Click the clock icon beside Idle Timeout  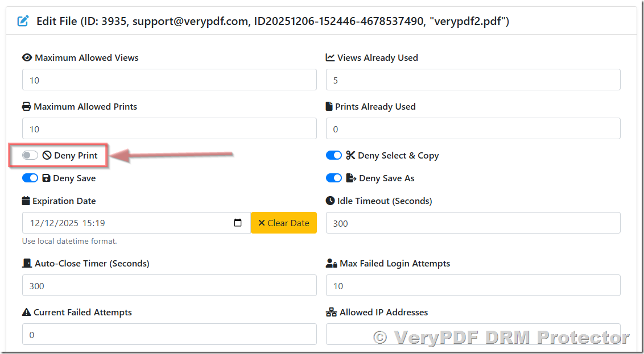coord(330,201)
